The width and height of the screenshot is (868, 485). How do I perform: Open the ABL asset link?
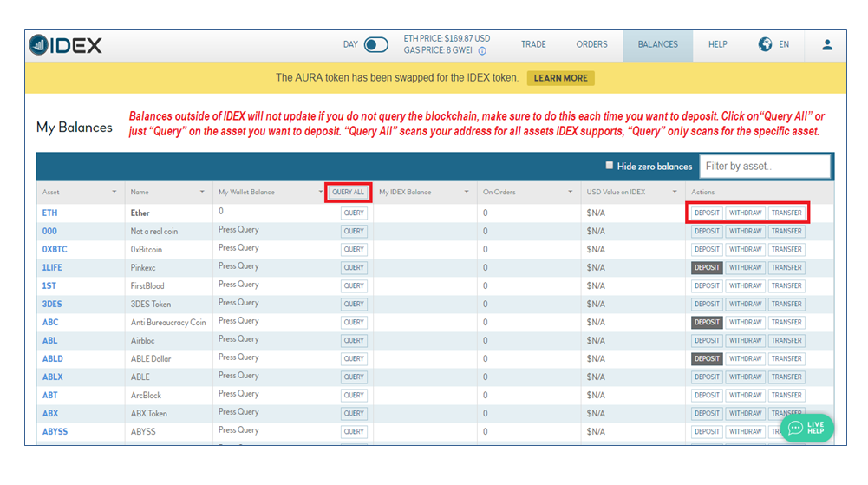[49, 340]
